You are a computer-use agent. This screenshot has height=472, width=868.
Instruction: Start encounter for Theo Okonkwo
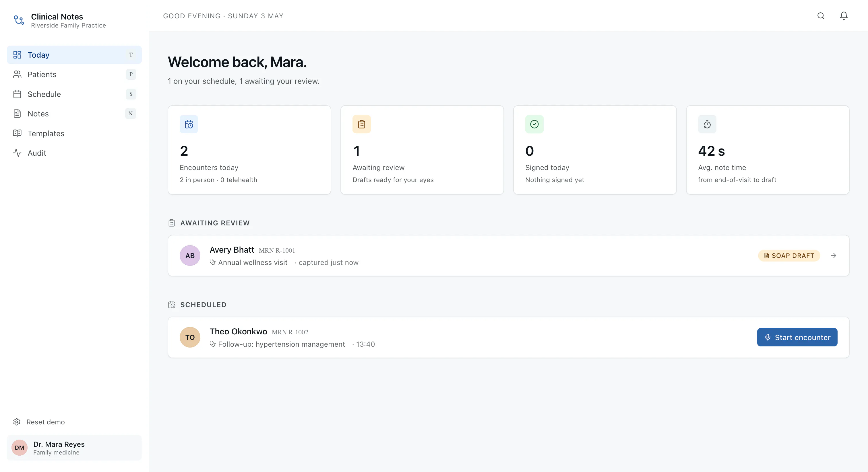click(x=797, y=337)
